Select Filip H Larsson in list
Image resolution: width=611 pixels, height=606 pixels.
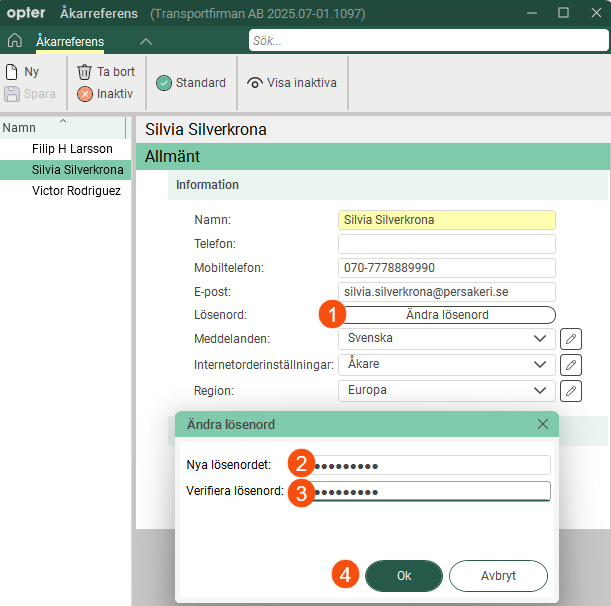point(72,149)
